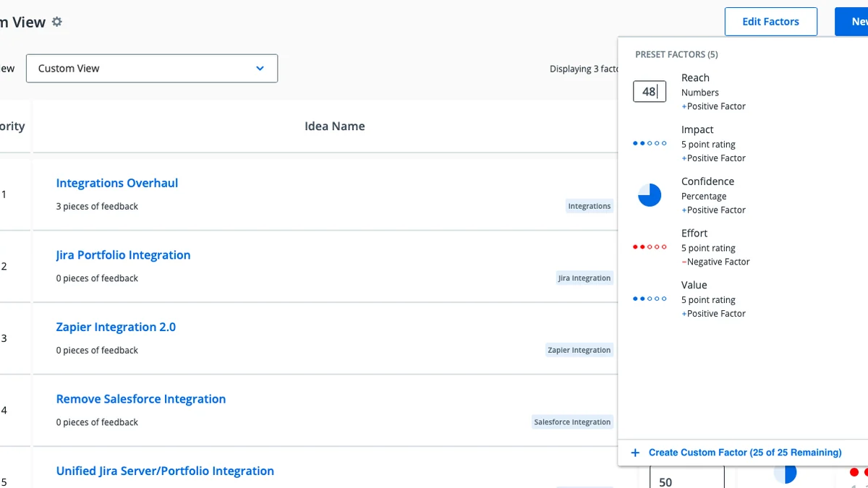The width and height of the screenshot is (868, 488).
Task: Open the Remove Salesforce Integration idea
Action: (x=141, y=399)
